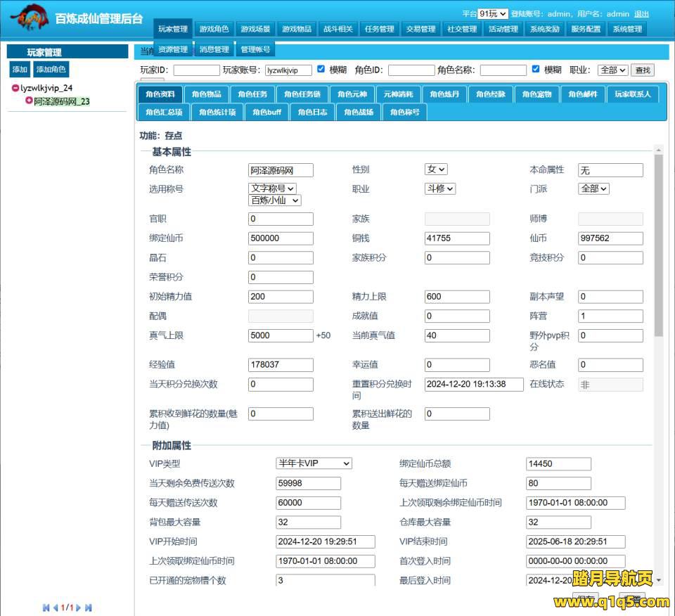Collapse the lyzwlkjvip_24 tree node icon
The width and height of the screenshot is (675, 616).
pos(15,88)
